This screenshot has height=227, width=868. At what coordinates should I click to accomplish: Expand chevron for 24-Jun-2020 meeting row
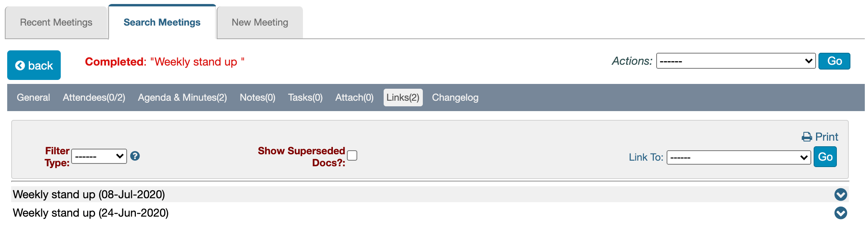click(840, 213)
